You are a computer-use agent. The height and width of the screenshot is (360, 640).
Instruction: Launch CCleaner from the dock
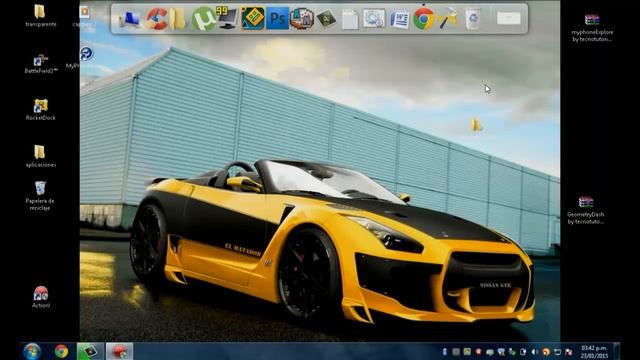pyautogui.click(x=156, y=19)
